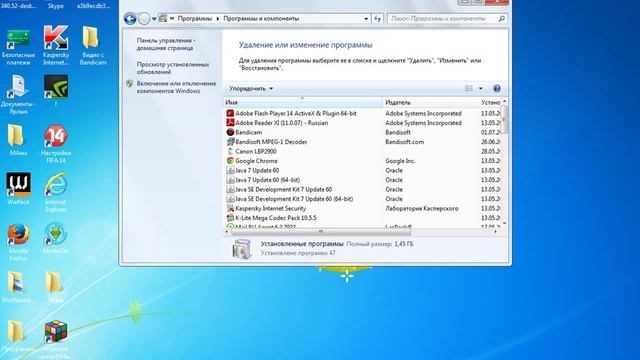Click the horizontal scrollbar thumb
Viewport: 640px width, 360px height.
tap(321, 231)
